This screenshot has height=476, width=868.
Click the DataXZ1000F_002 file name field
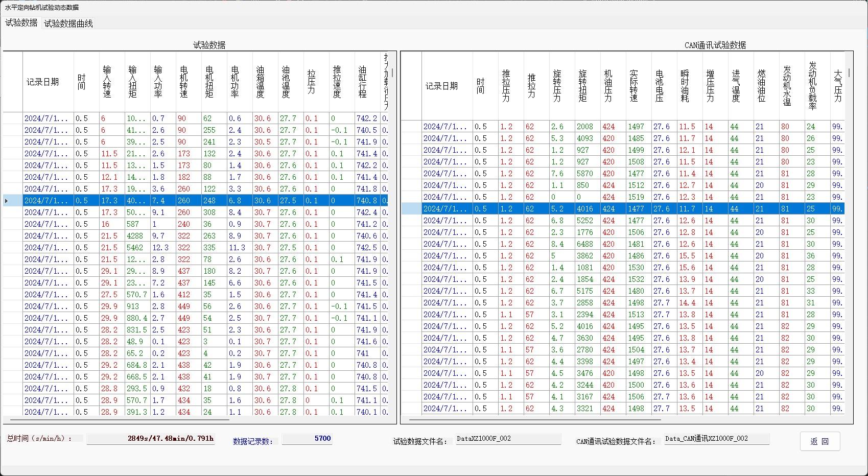508,439
